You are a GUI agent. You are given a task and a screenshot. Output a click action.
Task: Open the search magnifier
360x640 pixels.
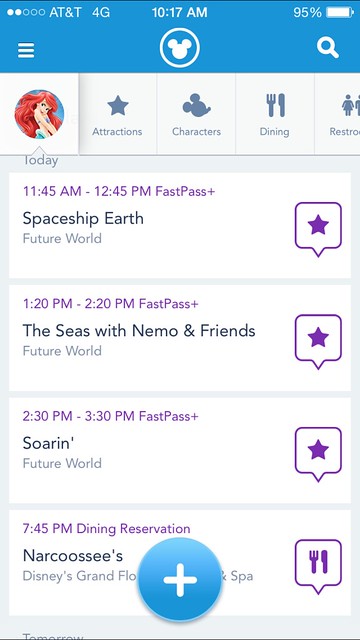point(328,48)
